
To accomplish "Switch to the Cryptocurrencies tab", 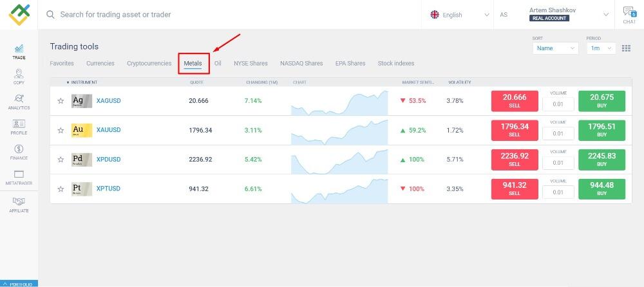I will 149,64.
